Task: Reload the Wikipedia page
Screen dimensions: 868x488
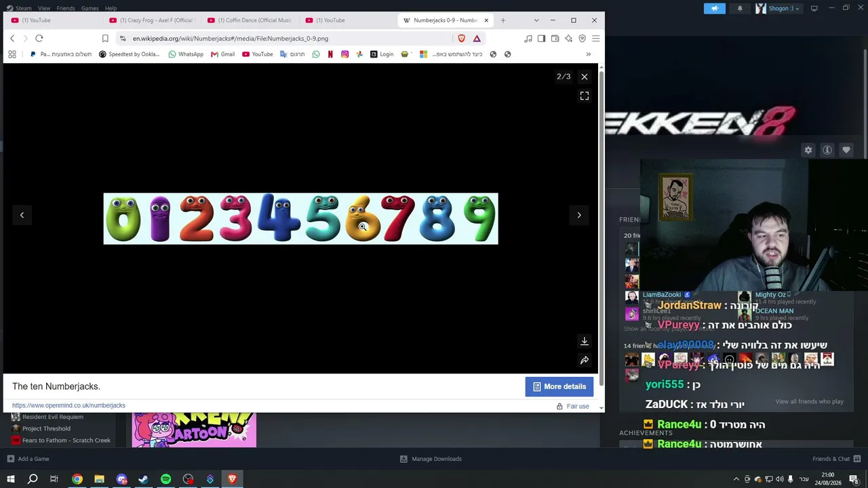Action: point(39,39)
